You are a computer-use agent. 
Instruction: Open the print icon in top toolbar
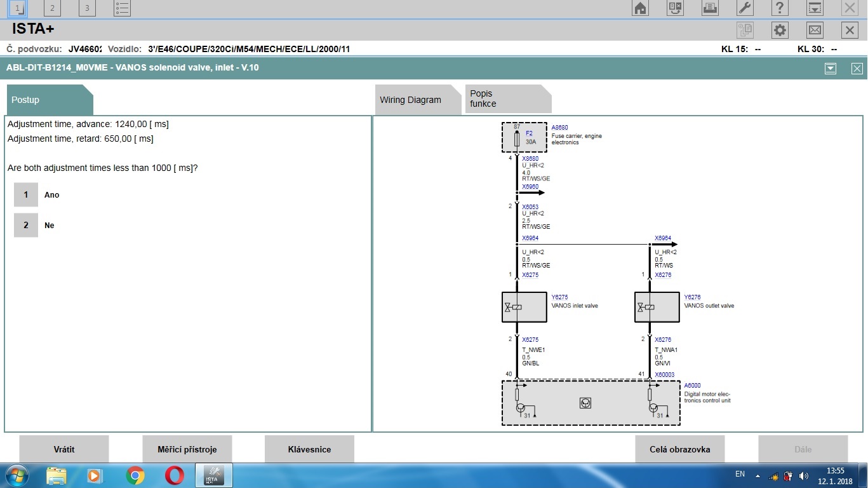pyautogui.click(x=710, y=8)
